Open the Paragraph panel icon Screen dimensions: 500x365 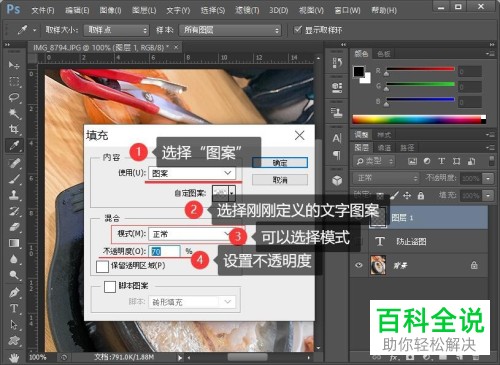coord(337,155)
